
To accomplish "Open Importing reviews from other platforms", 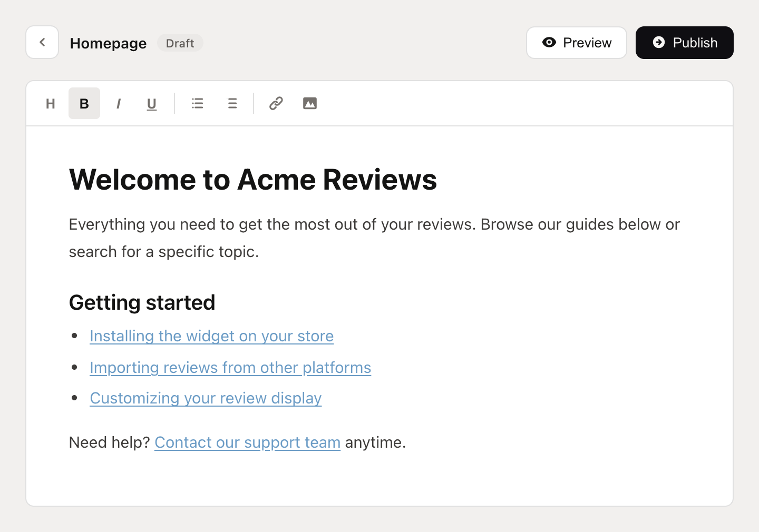I will pos(230,368).
